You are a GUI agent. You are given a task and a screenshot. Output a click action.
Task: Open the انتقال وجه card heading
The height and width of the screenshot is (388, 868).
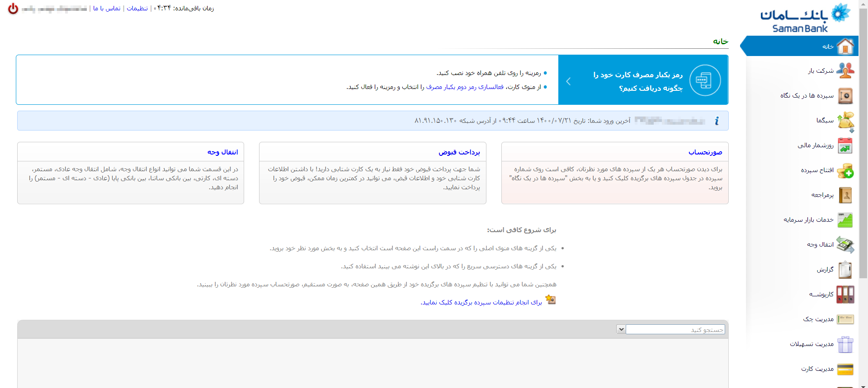(222, 152)
